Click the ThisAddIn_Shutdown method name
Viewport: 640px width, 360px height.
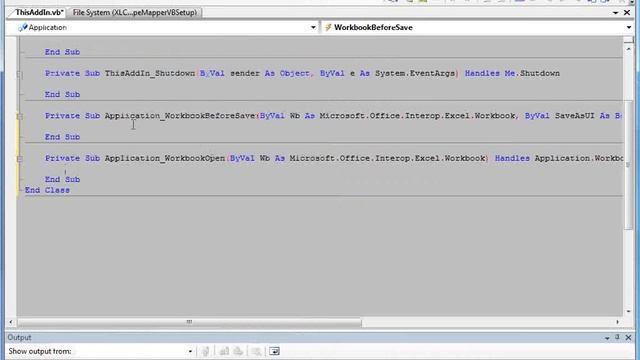tap(150, 73)
